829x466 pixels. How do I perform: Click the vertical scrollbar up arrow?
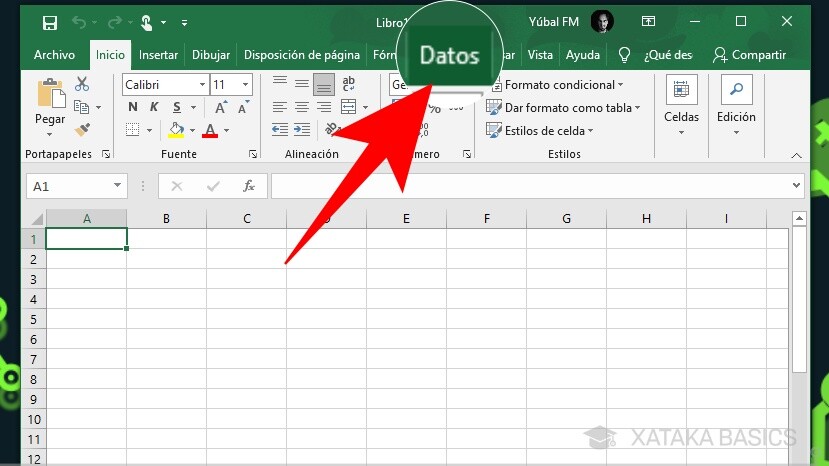click(x=799, y=218)
